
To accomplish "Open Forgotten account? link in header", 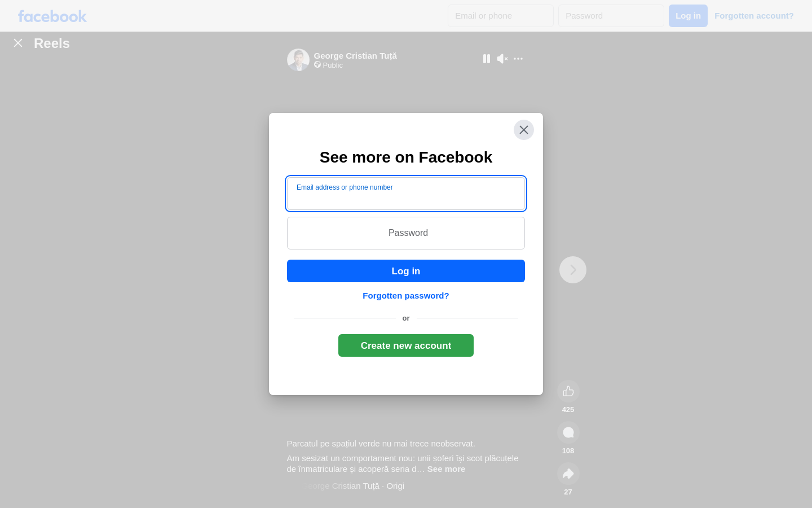I will (x=754, y=16).
